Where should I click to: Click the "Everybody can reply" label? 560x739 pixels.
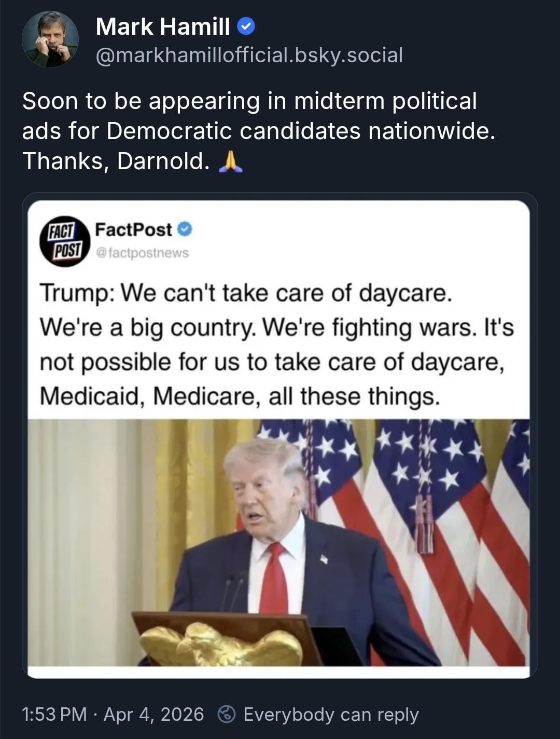331,715
